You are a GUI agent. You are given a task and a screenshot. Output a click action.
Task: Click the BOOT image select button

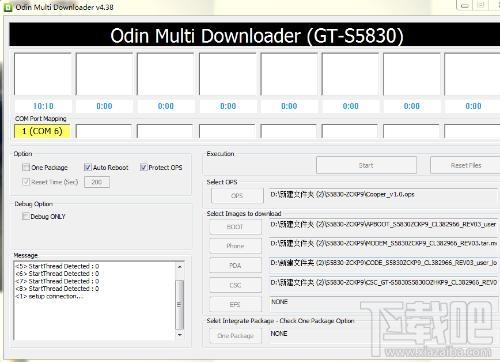[235, 227]
